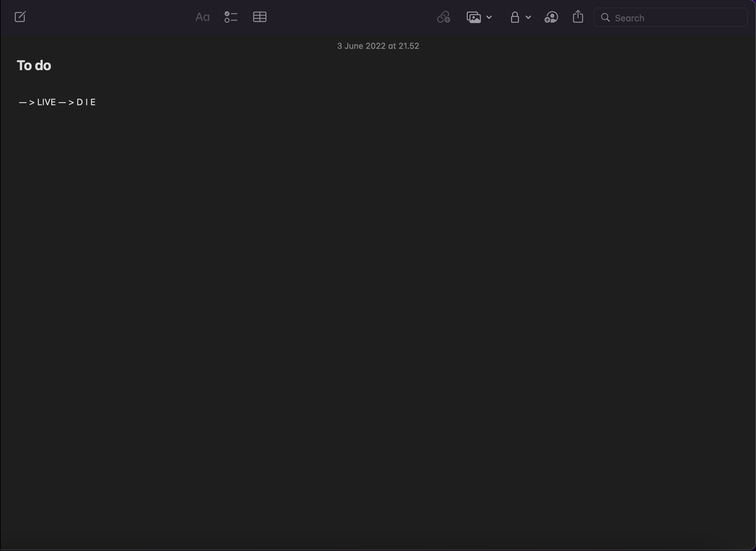The width and height of the screenshot is (756, 551).
Task: Click the photos media icon
Action: coord(474,17)
